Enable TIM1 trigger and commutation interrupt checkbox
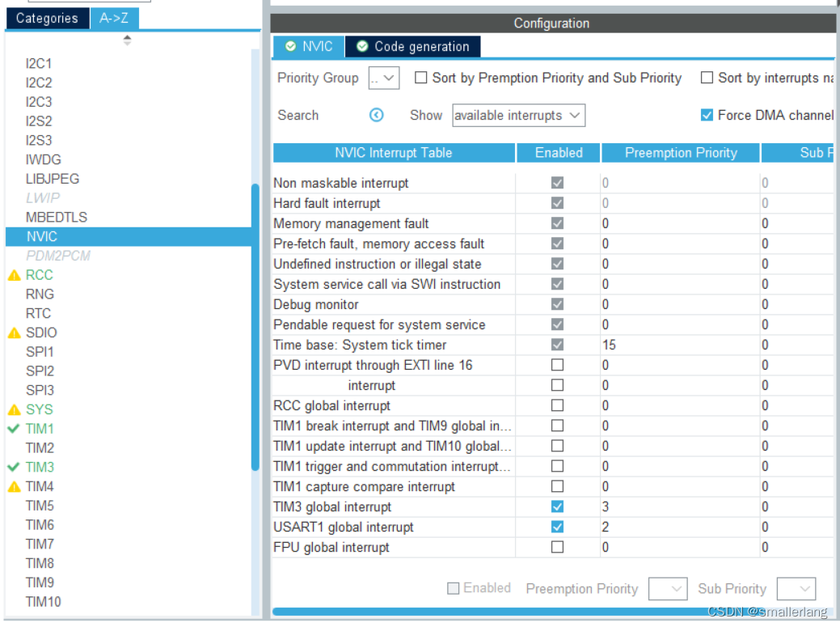Screen dimensions: 840x627 click(x=558, y=467)
